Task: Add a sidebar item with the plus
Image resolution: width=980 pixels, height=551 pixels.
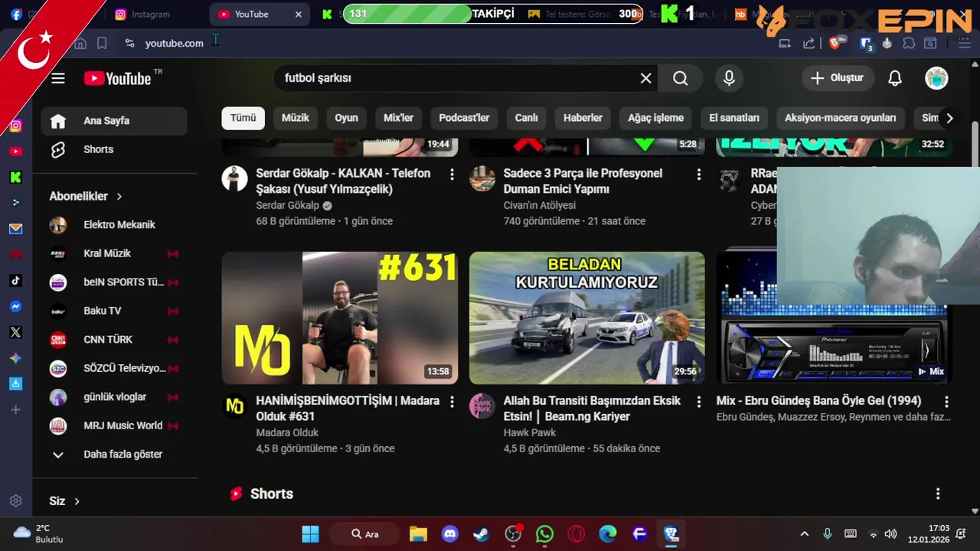Action: click(15, 410)
